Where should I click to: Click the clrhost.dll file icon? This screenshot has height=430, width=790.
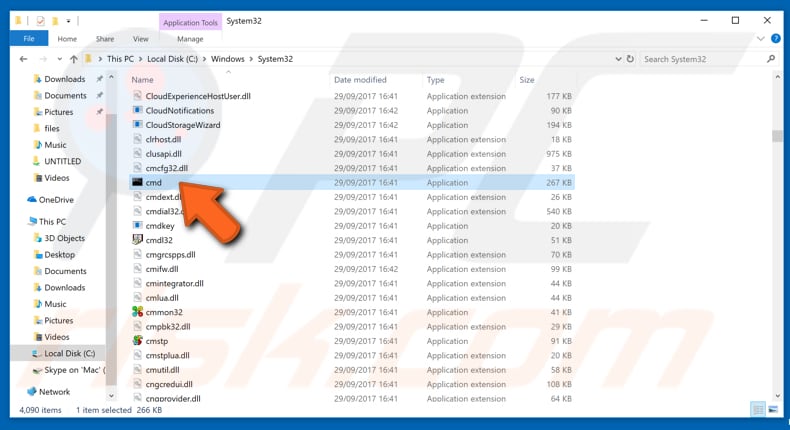click(137, 139)
